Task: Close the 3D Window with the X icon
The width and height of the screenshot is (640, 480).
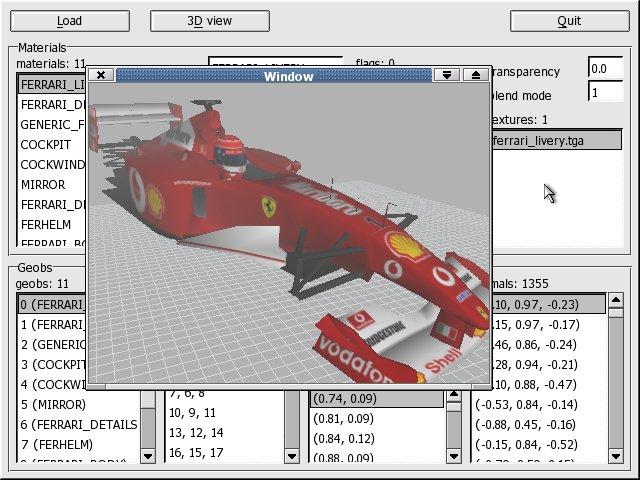Action: tap(101, 75)
